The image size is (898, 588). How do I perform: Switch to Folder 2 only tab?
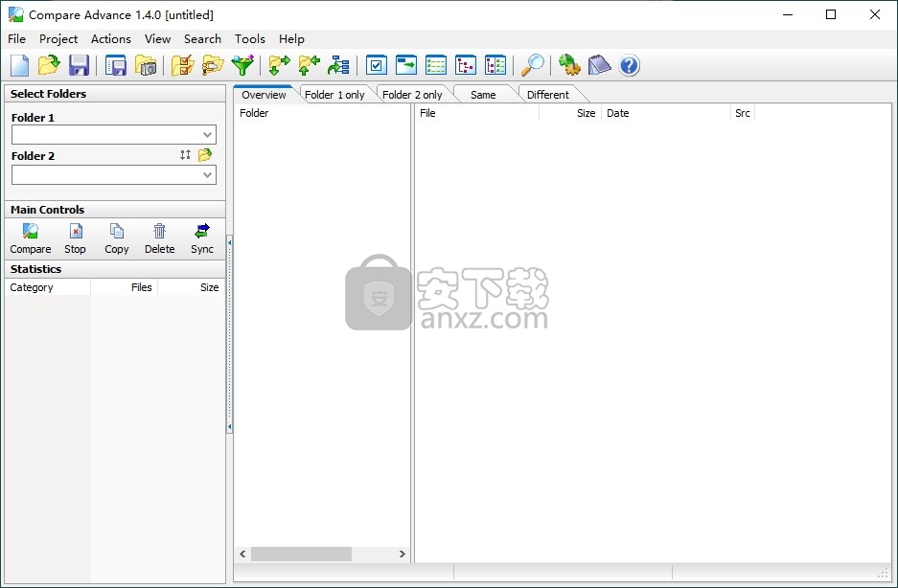pyautogui.click(x=412, y=95)
